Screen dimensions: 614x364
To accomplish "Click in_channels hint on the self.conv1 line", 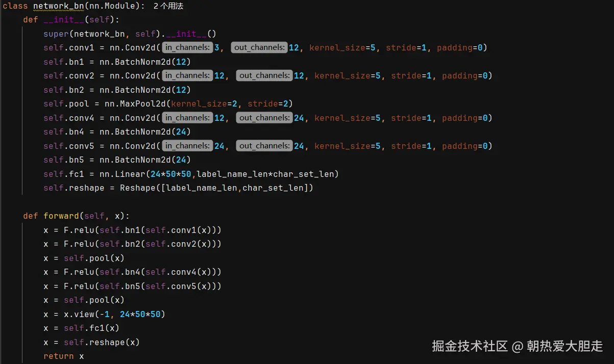I will click(187, 48).
